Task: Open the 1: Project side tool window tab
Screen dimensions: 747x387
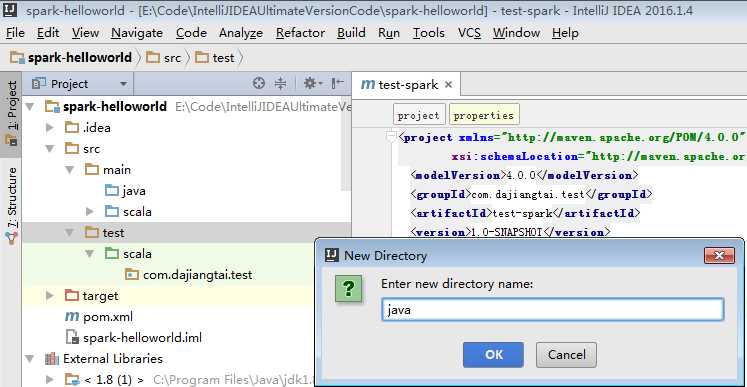Action: 11,113
